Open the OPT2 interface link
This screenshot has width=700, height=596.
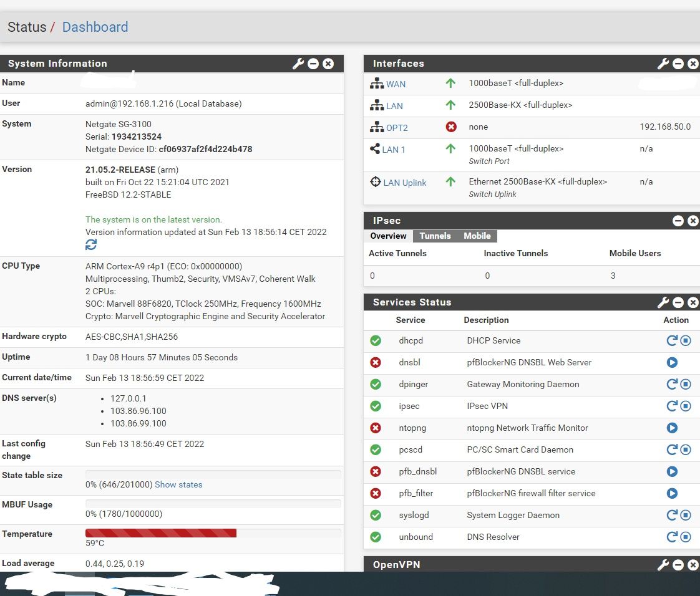tap(397, 128)
